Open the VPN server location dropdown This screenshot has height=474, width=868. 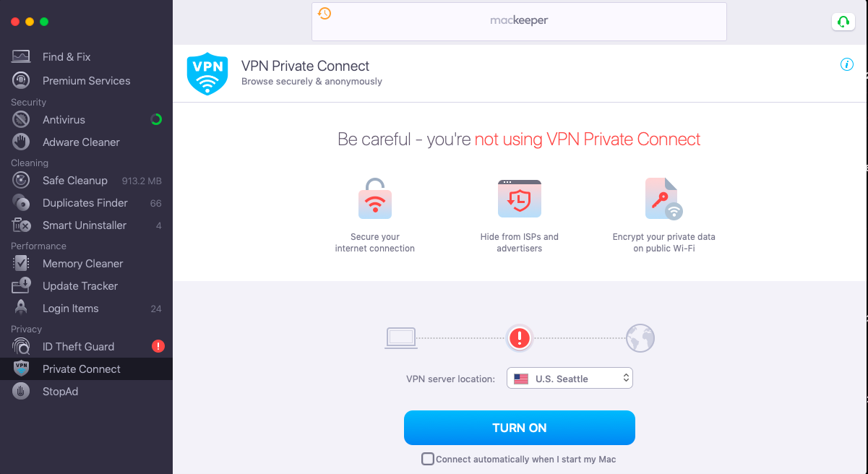point(570,378)
